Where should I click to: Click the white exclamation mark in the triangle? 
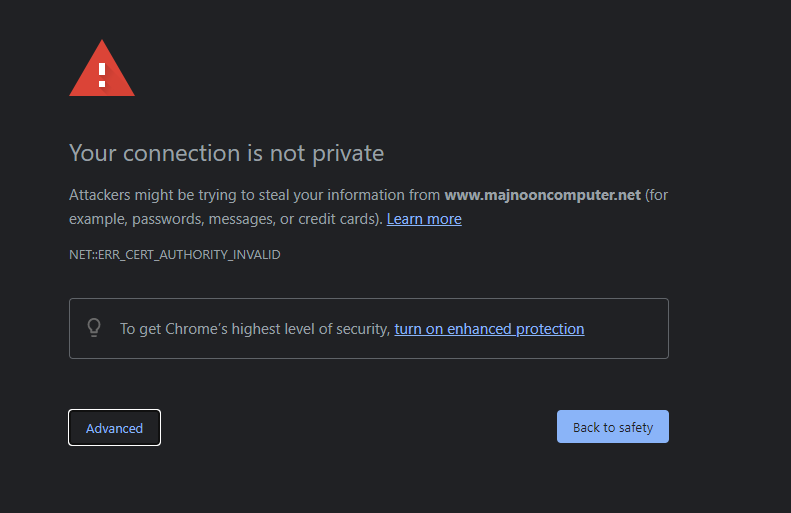coord(102,75)
